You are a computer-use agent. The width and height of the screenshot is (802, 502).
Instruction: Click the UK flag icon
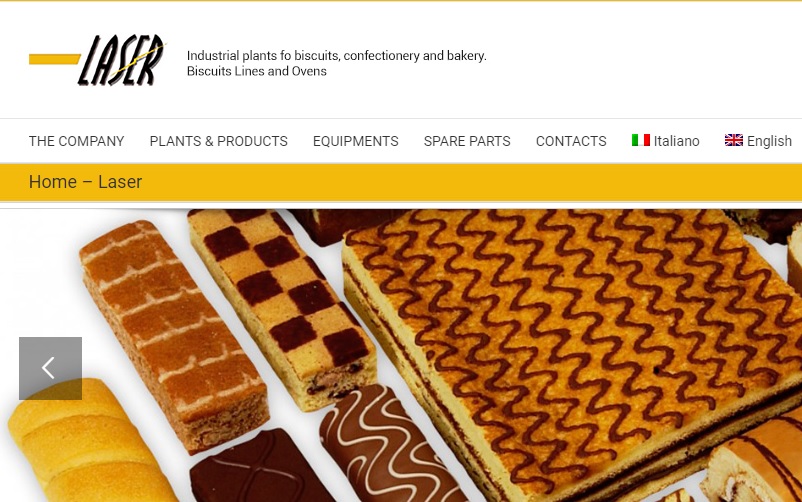733,140
